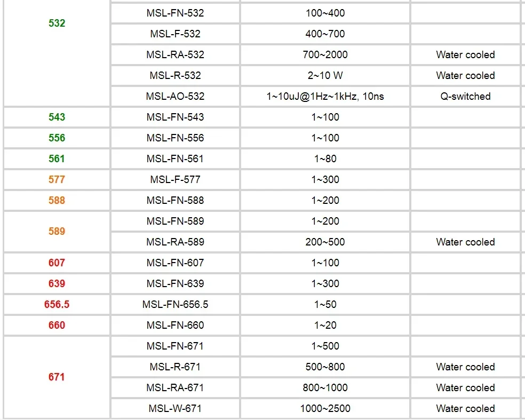The width and height of the screenshot is (525, 420).
Task: Click the 1000~2500 power range cell
Action: 325,408
